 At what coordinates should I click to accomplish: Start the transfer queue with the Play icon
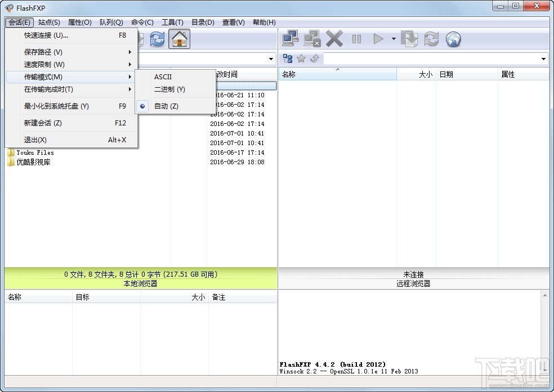[378, 38]
